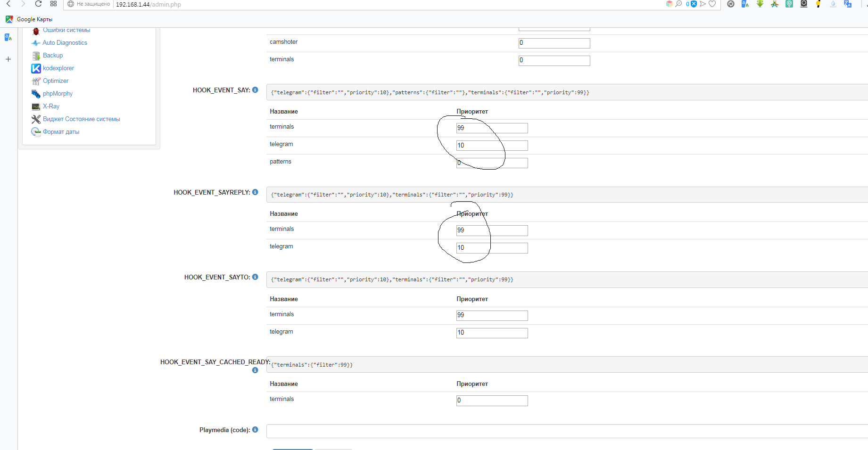The image size is (868, 450).
Task: Reload the page with refresh icon
Action: pyautogui.click(x=39, y=4)
